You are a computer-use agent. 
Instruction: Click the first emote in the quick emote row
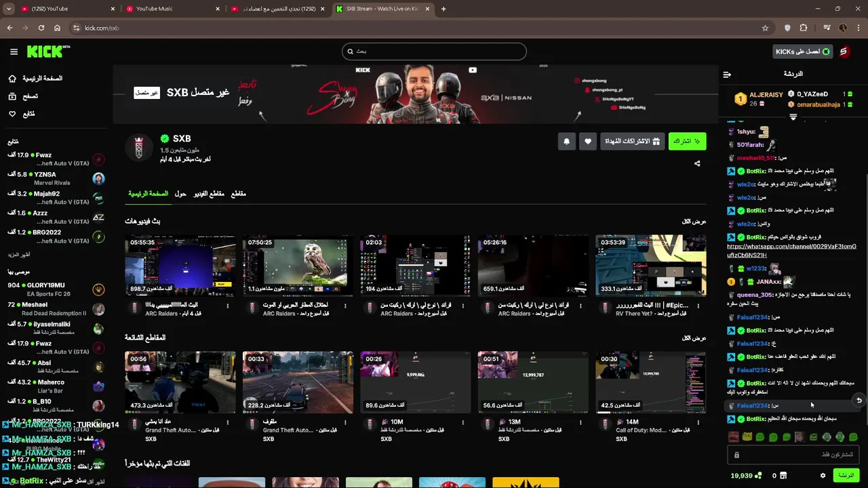[733, 437]
